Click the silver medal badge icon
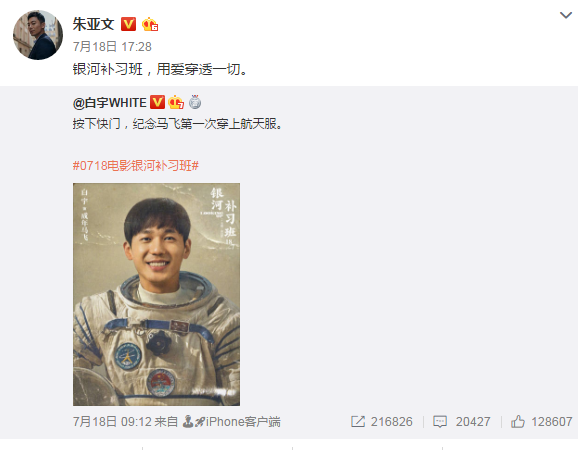Viewport: 578px width, 450px height. click(195, 102)
